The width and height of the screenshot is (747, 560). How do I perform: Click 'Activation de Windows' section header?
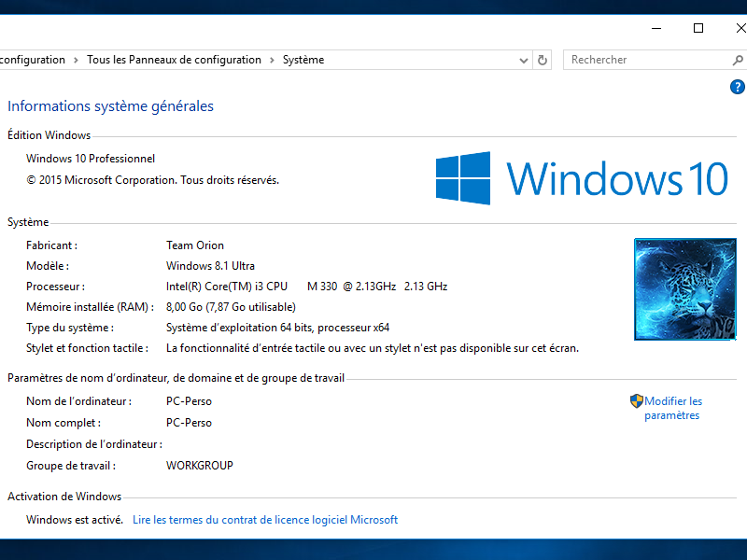click(x=64, y=497)
